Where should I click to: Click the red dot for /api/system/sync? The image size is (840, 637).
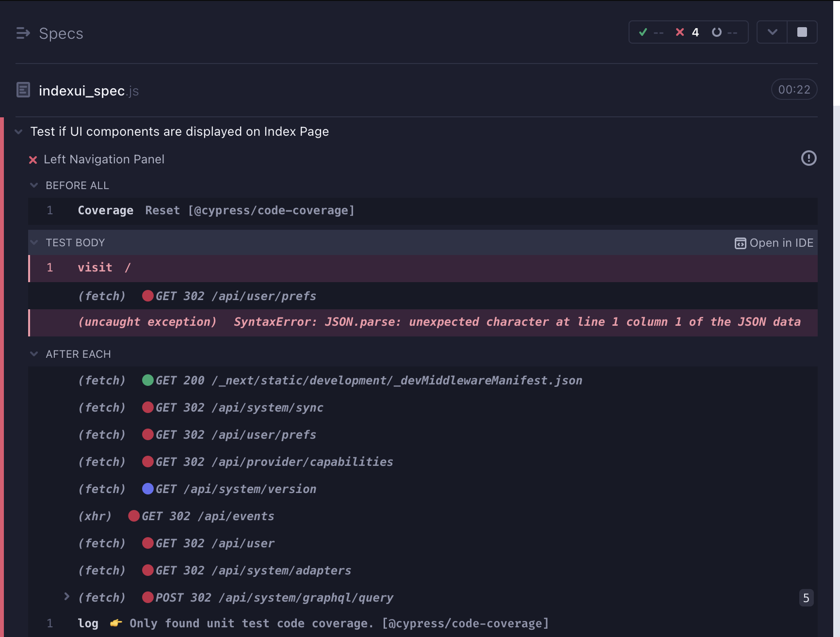point(148,407)
